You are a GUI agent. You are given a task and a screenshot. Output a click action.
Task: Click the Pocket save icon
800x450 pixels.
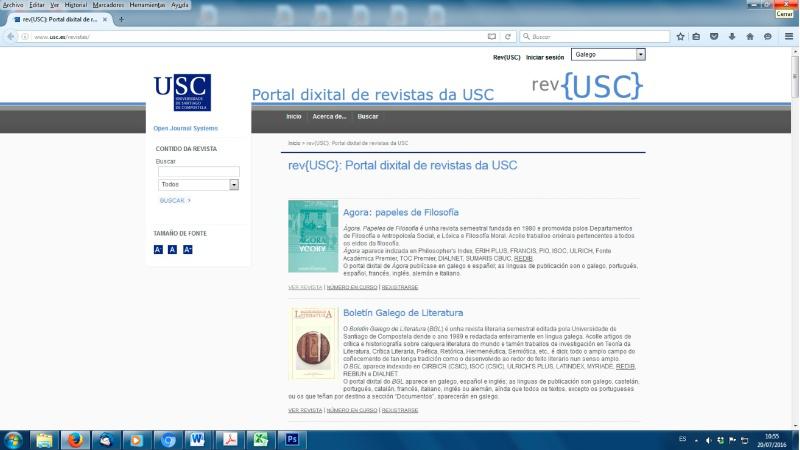(714, 36)
